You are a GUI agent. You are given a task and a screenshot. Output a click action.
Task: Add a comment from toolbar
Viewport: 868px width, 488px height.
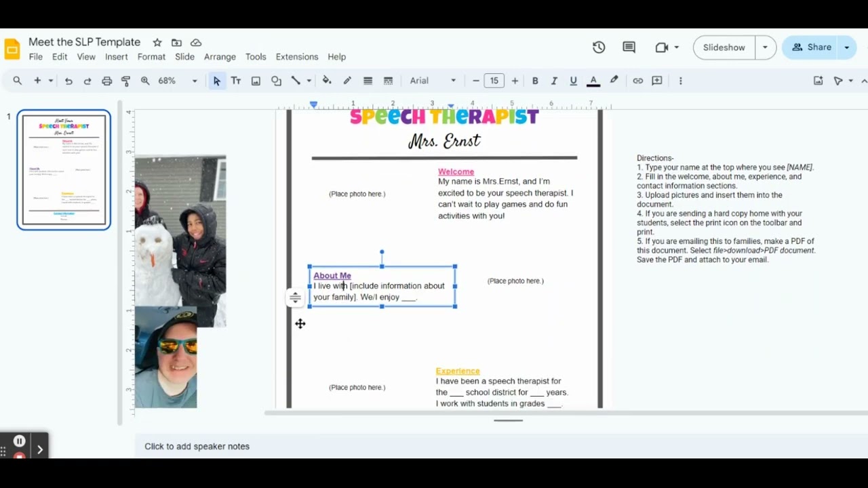coord(657,81)
